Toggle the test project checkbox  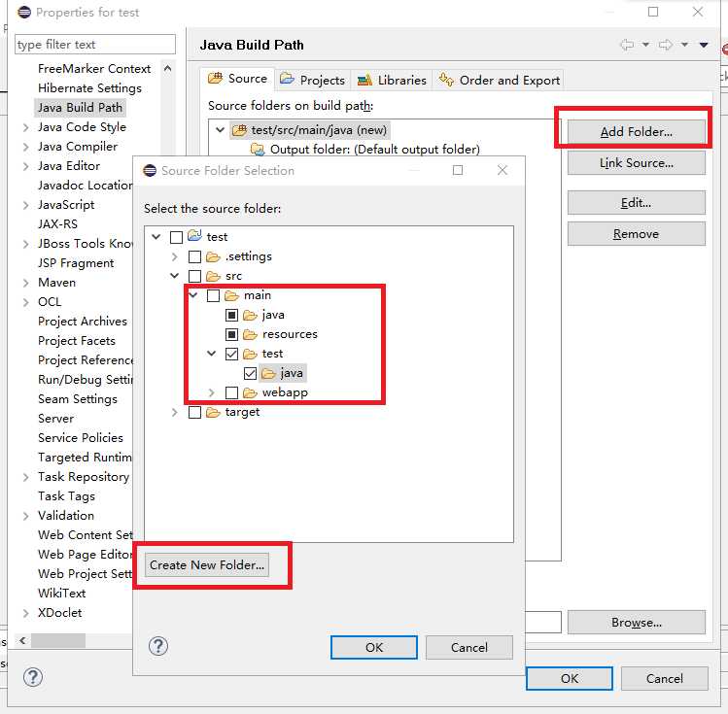pyautogui.click(x=177, y=238)
